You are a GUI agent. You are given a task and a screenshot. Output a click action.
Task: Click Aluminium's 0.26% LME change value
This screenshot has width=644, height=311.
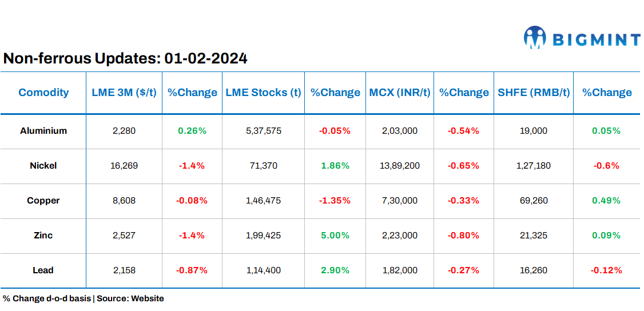click(192, 131)
